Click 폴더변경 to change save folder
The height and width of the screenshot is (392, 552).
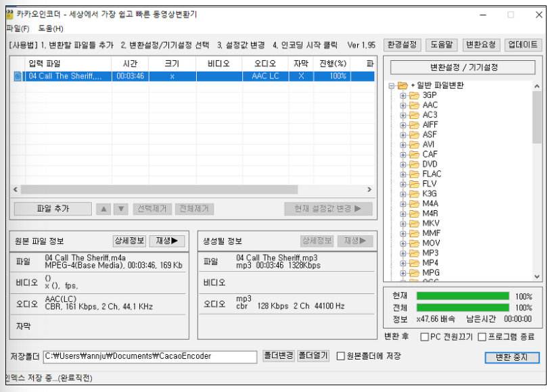point(279,356)
